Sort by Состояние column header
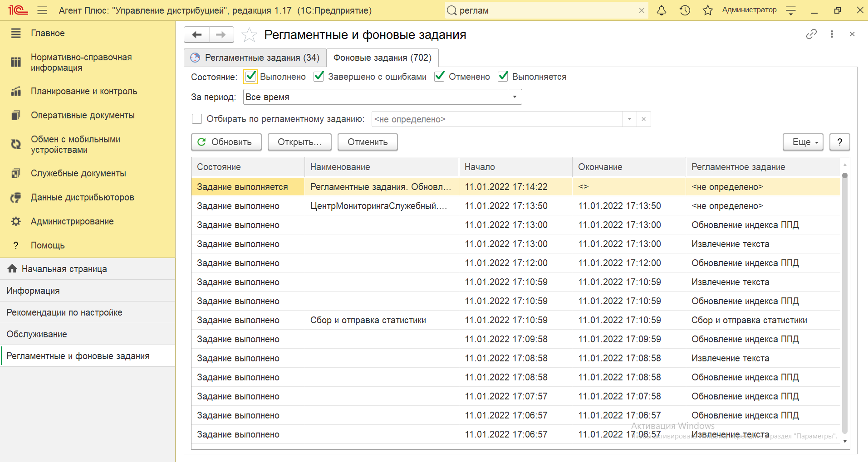 click(248, 167)
